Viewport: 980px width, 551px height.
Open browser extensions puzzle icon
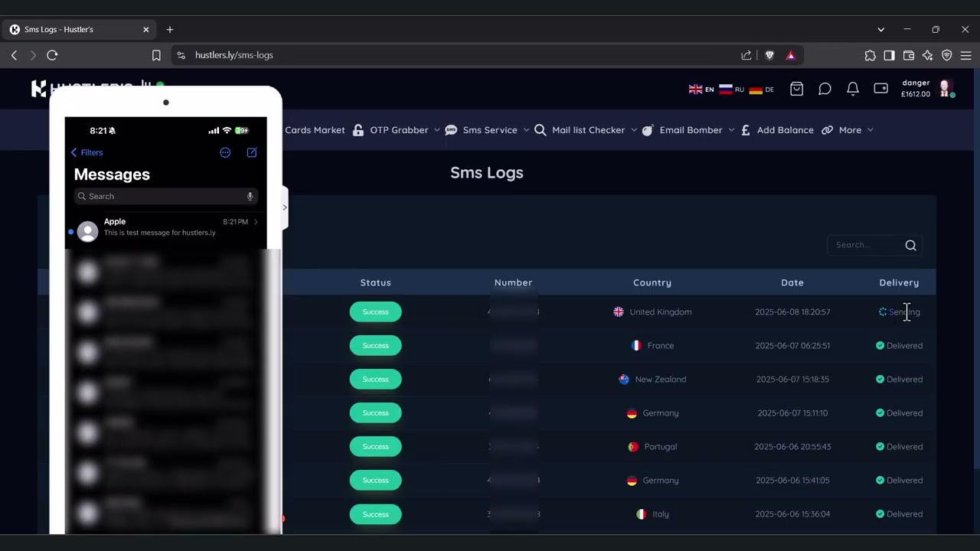tap(870, 55)
